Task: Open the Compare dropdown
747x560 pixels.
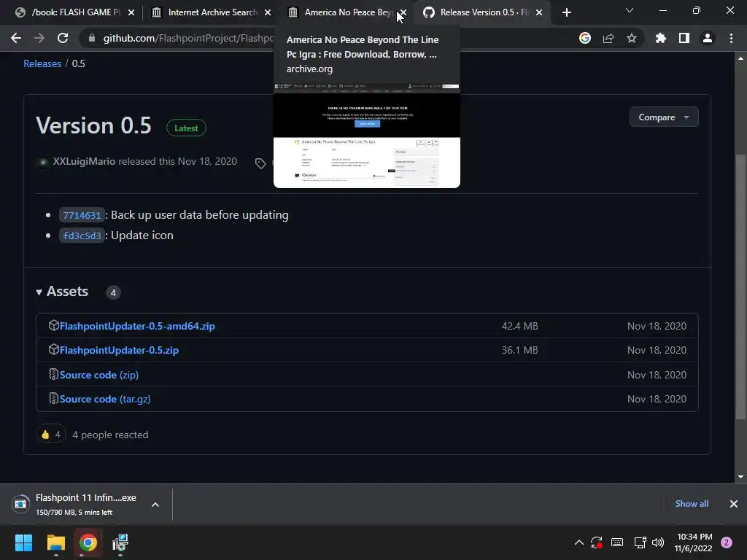Action: coord(664,117)
